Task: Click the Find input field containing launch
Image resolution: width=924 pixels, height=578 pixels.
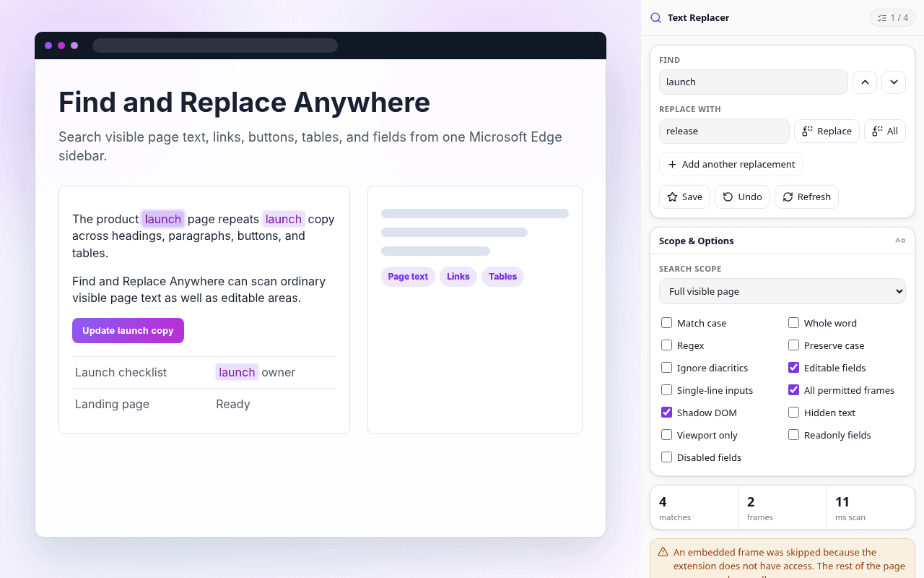Action: 754,82
